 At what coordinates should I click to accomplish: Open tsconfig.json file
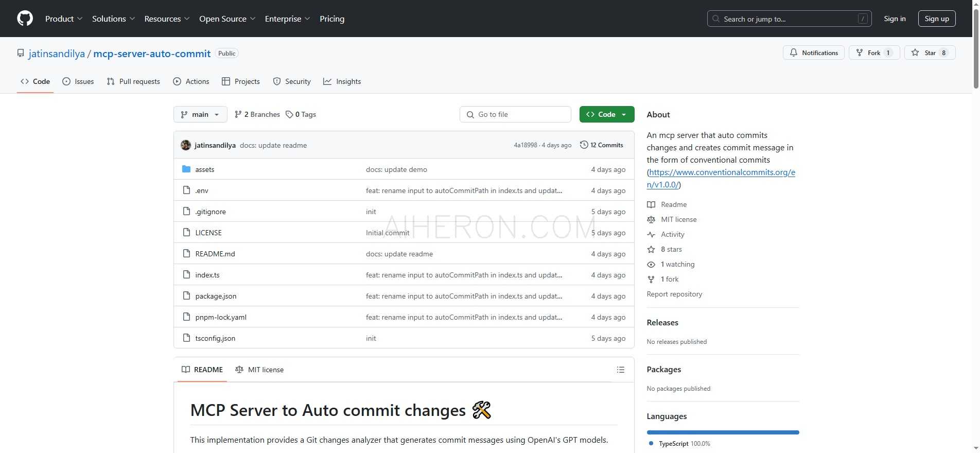click(x=215, y=338)
